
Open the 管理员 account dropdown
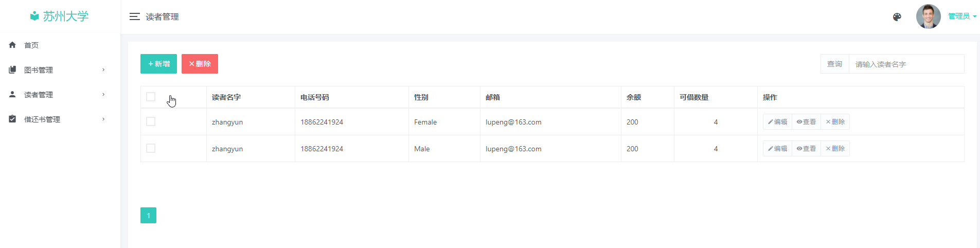pyautogui.click(x=962, y=16)
